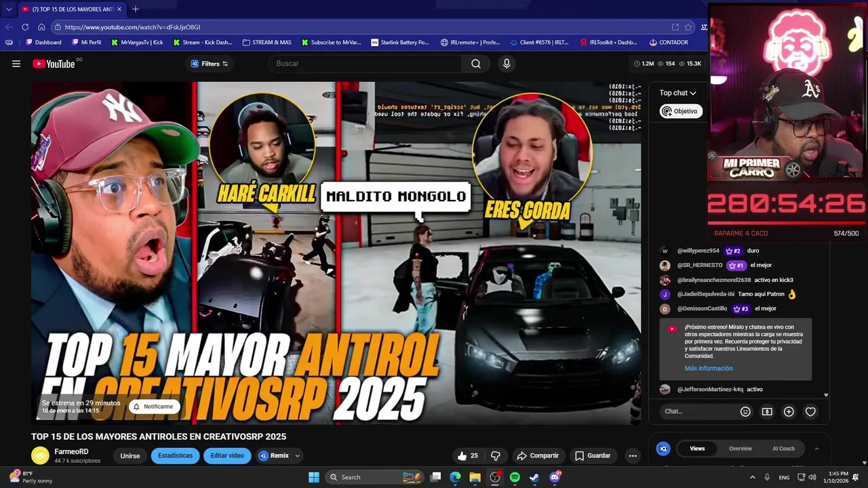Open the Starlink Battery bookmark

point(400,42)
